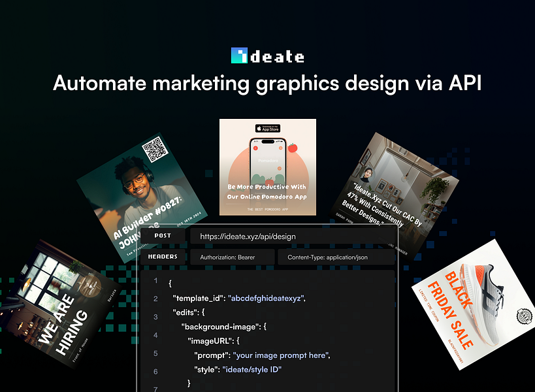Click Sarah Park avatar on testimonial card
Screen dimensions: 535x392
(x=368, y=174)
